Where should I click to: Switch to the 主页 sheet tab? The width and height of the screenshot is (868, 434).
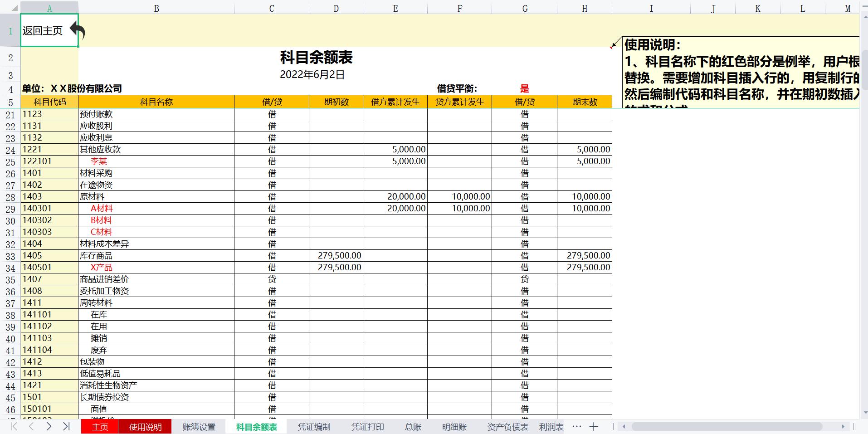99,426
